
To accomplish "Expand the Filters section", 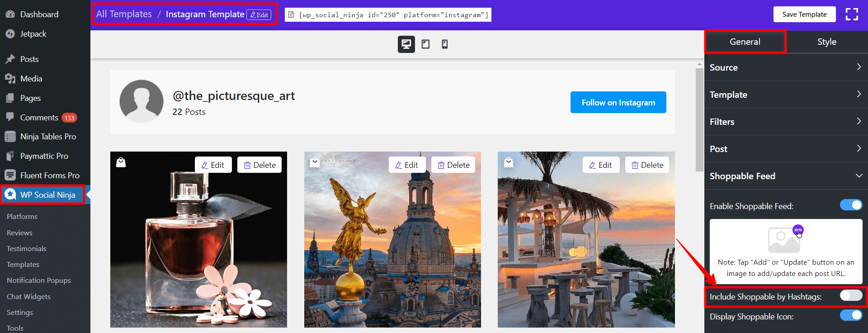I will 786,122.
